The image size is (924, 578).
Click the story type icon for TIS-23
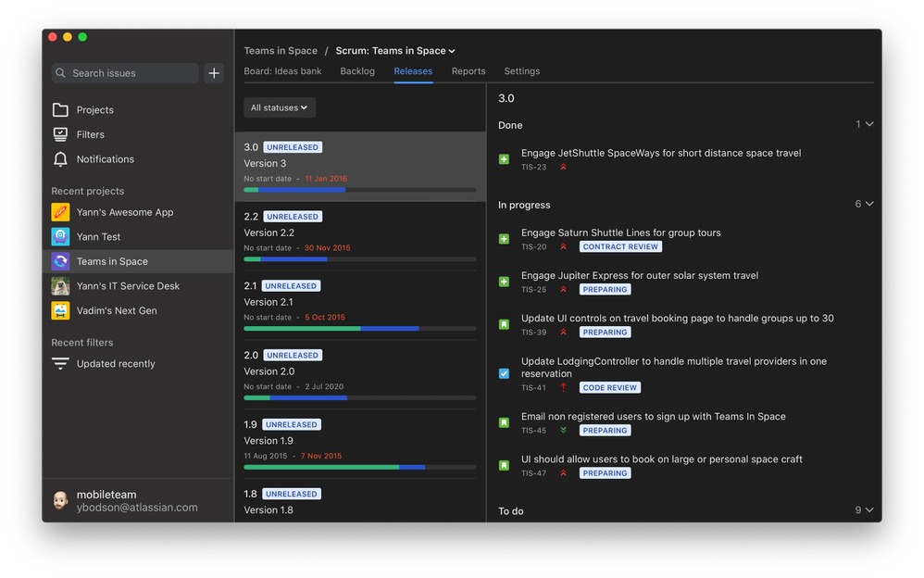(x=505, y=158)
